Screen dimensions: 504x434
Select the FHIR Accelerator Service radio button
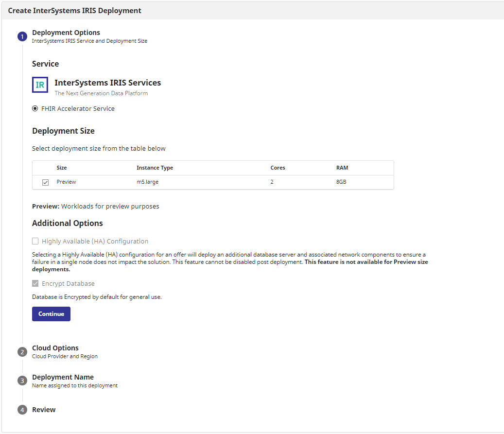tap(35, 109)
